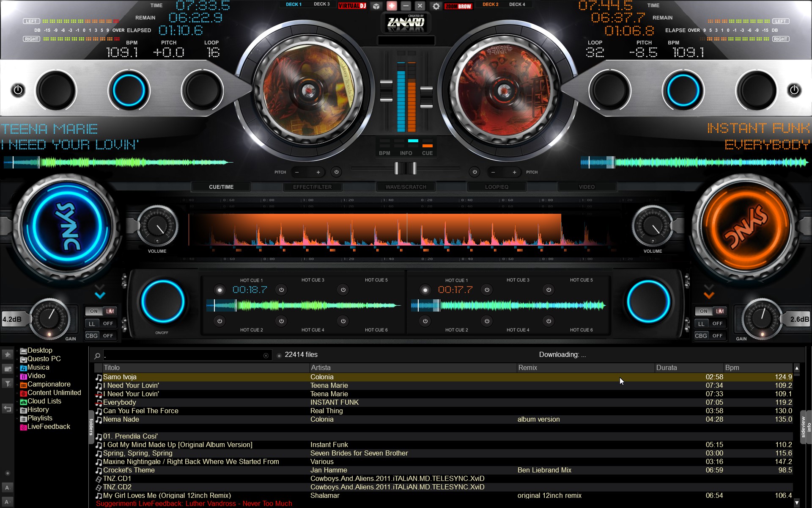Click the ZOOM BROW button
The width and height of the screenshot is (812, 508).
point(458,6)
